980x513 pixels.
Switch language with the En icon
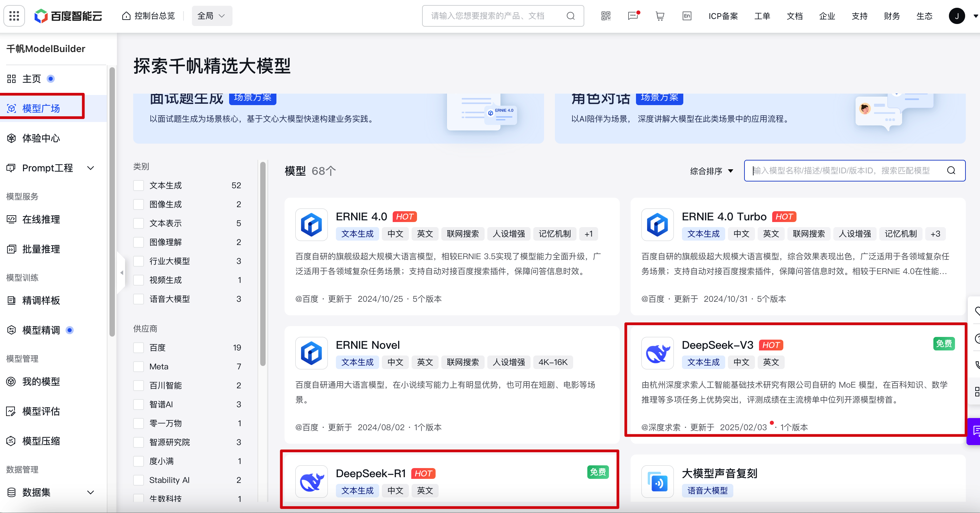687,16
